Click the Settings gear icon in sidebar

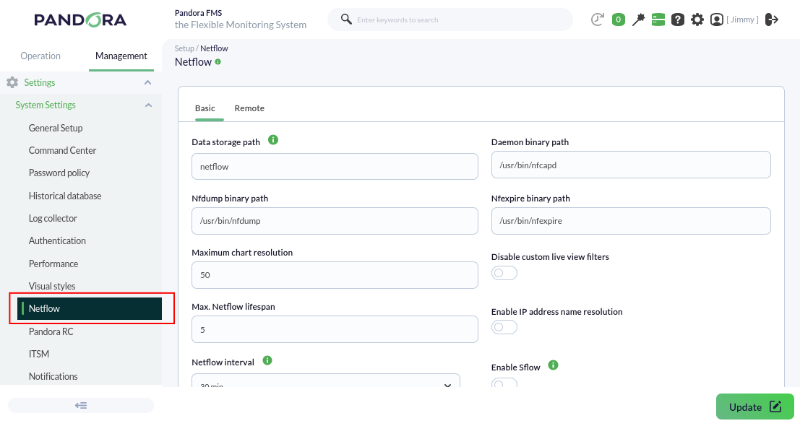click(x=12, y=82)
